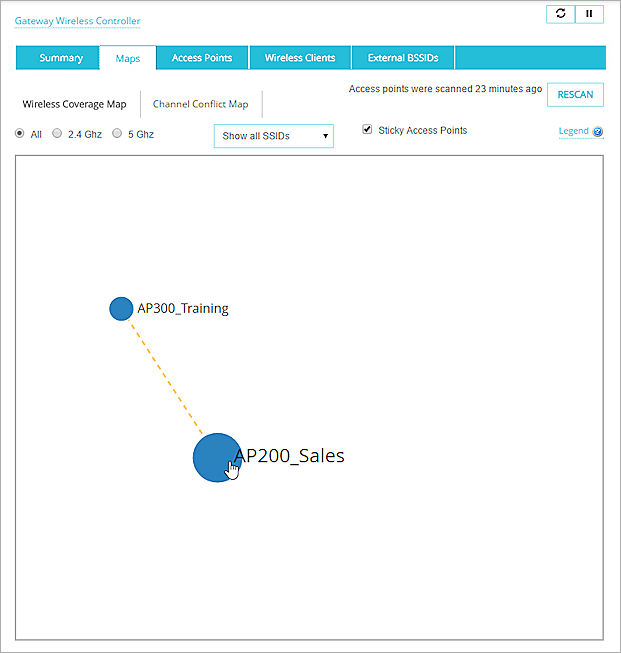This screenshot has width=621, height=653.
Task: Click the dashed orange connection line
Action: [165, 376]
